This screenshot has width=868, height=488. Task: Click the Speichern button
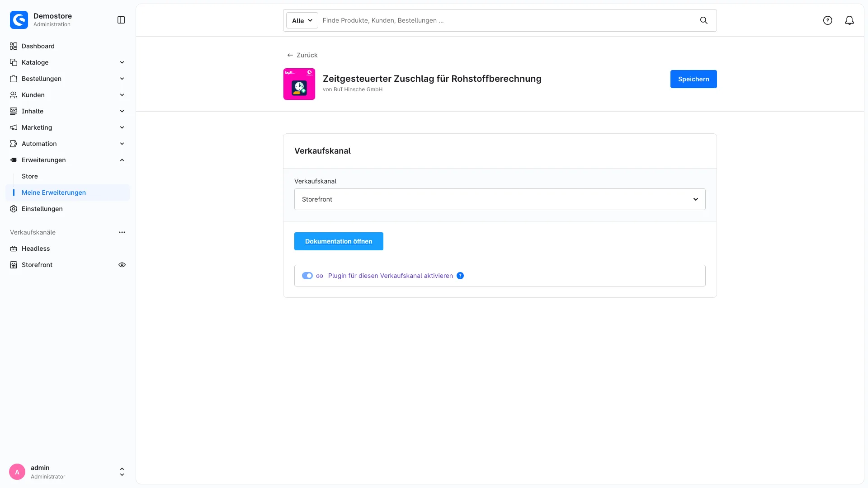click(693, 79)
